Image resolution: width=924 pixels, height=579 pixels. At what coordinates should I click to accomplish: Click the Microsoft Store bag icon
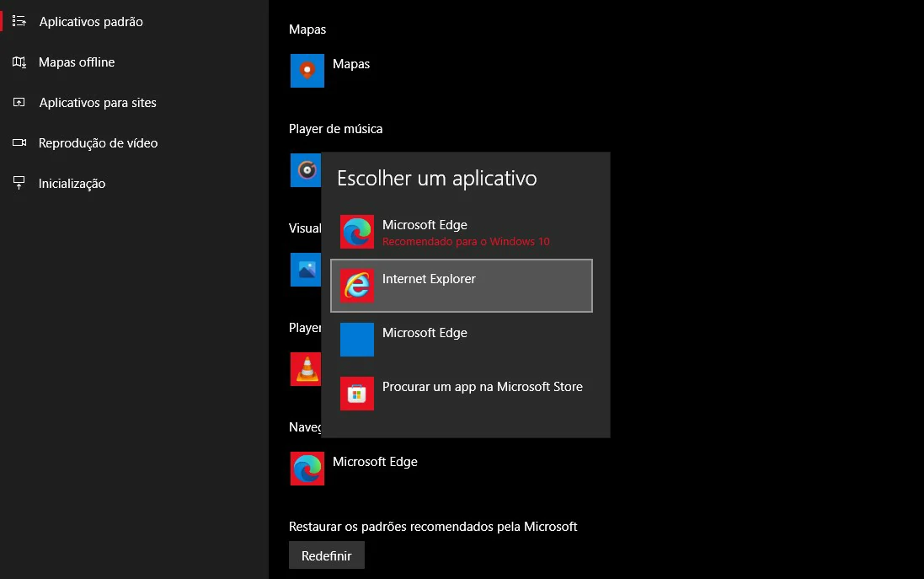tap(357, 394)
